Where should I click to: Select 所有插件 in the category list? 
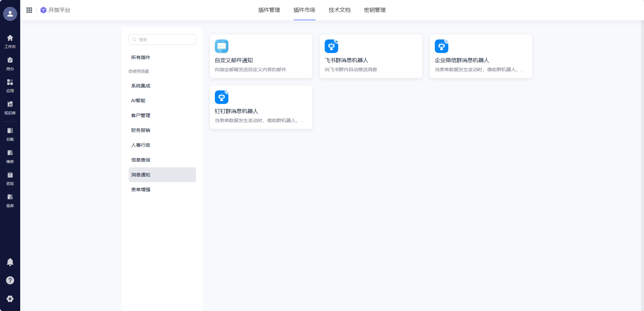141,57
